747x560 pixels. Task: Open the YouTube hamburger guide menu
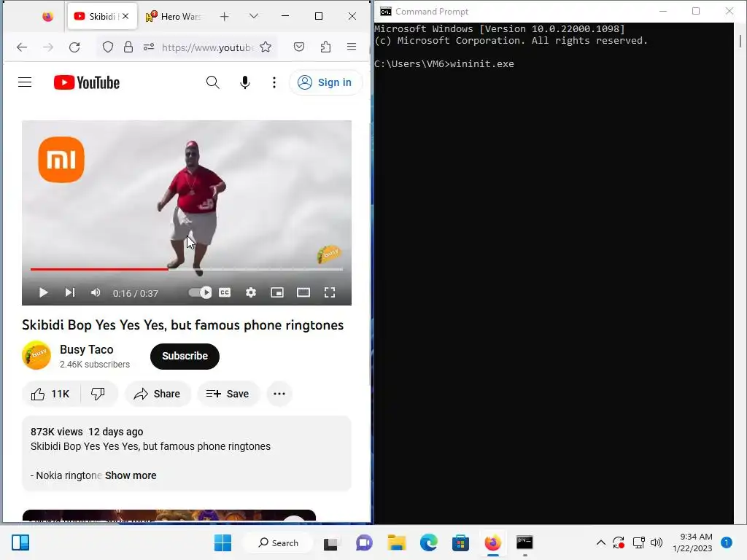point(25,82)
